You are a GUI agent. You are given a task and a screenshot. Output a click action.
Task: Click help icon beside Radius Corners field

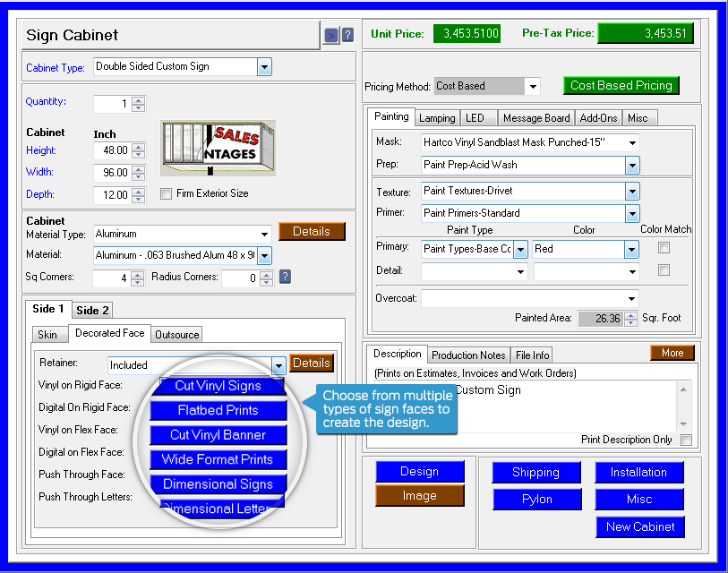pos(285,277)
